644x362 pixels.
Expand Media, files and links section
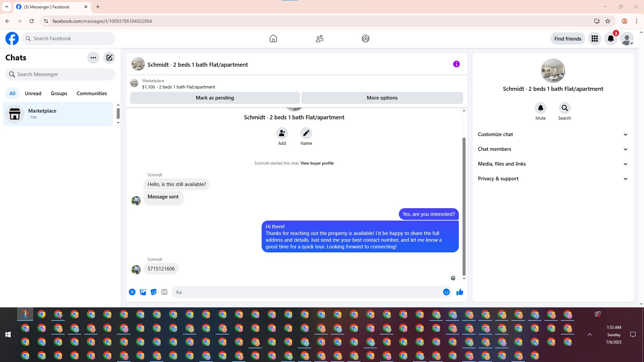pos(553,164)
